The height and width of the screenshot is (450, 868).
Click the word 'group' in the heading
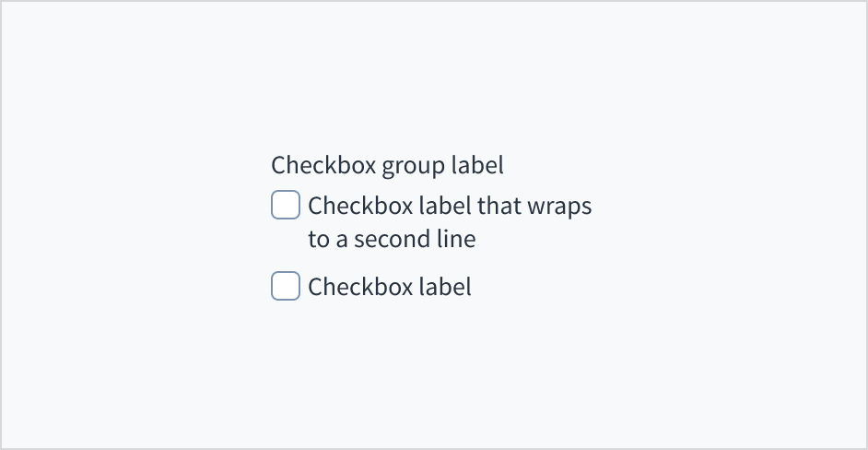tap(413, 167)
